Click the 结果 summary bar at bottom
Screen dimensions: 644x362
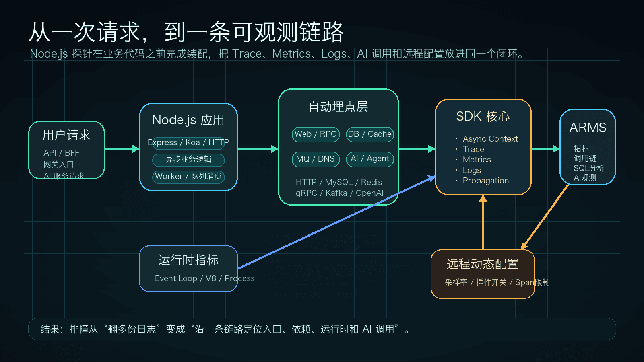tap(322, 329)
